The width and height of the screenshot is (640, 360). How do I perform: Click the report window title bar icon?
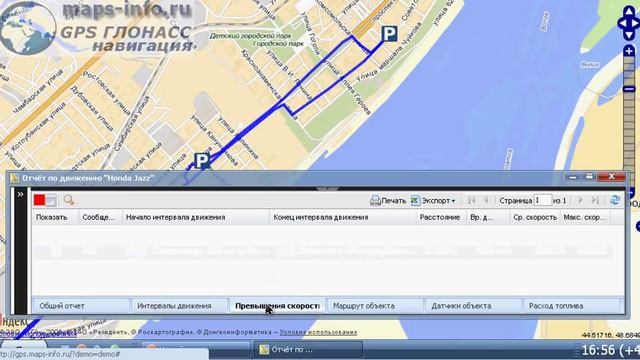pos(15,178)
